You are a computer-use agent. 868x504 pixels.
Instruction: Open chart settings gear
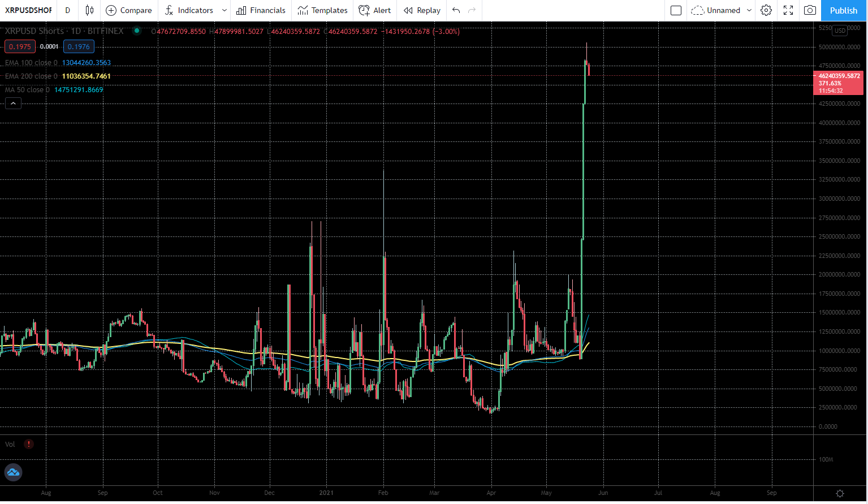[x=766, y=10]
